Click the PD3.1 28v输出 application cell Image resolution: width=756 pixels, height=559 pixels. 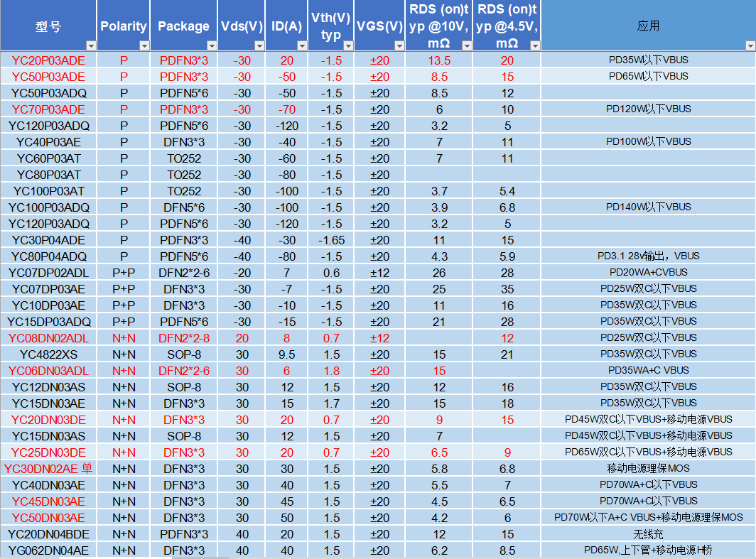(648, 256)
